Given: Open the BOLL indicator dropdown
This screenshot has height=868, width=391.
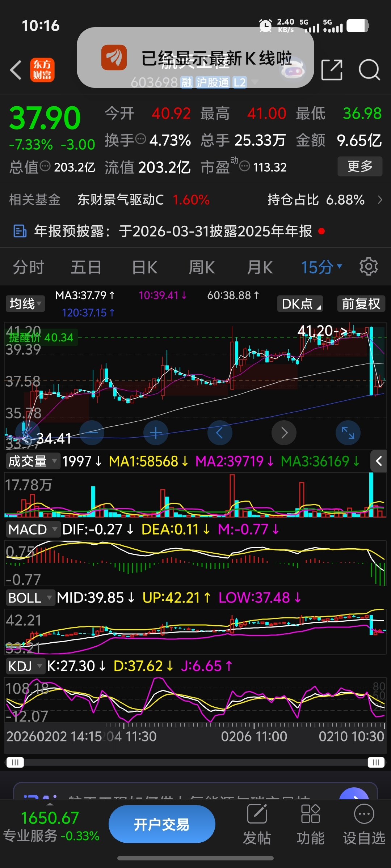Looking at the screenshot, I should (30, 598).
